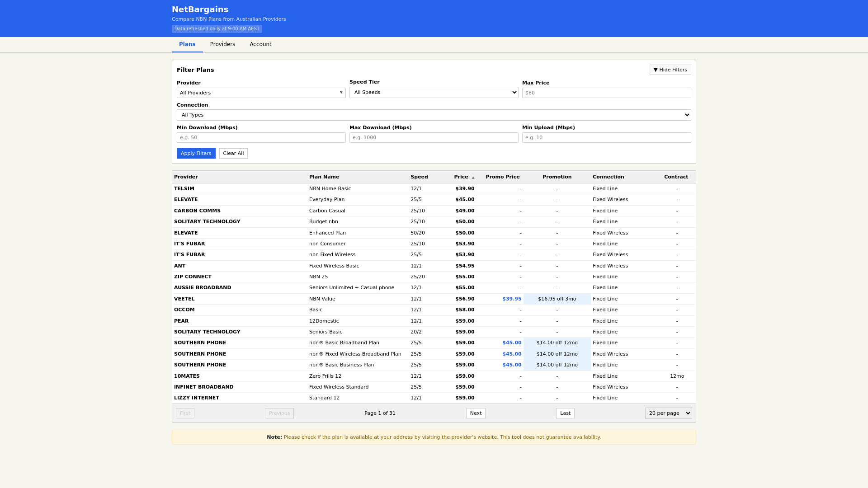Image resolution: width=868 pixels, height=488 pixels.
Task: Click the Min Upload Mbps field
Action: click(x=606, y=138)
